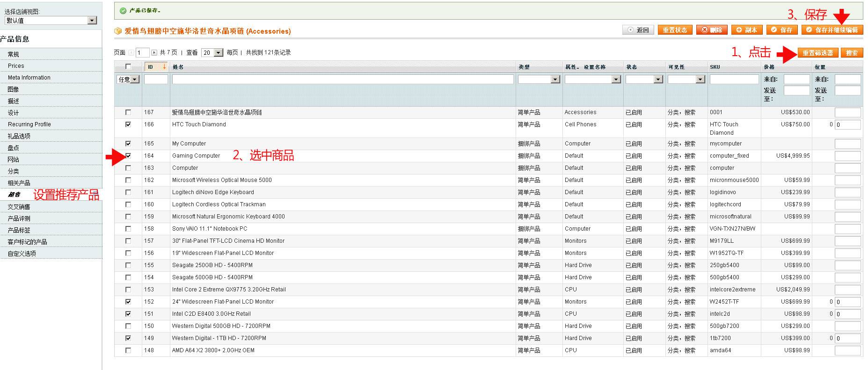Uncheck the HTC Touch Diamond row checkbox
Image resolution: width=868 pixels, height=370 pixels.
[128, 124]
